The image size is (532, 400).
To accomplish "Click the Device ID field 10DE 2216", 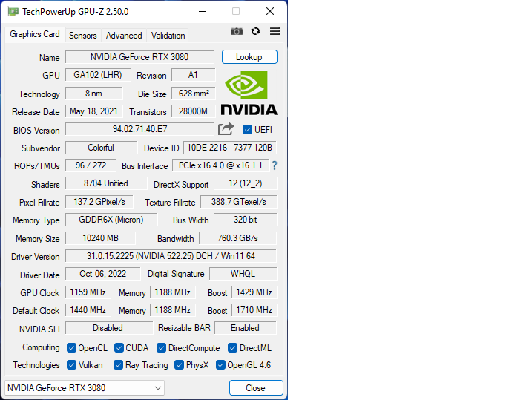I will (x=230, y=148).
